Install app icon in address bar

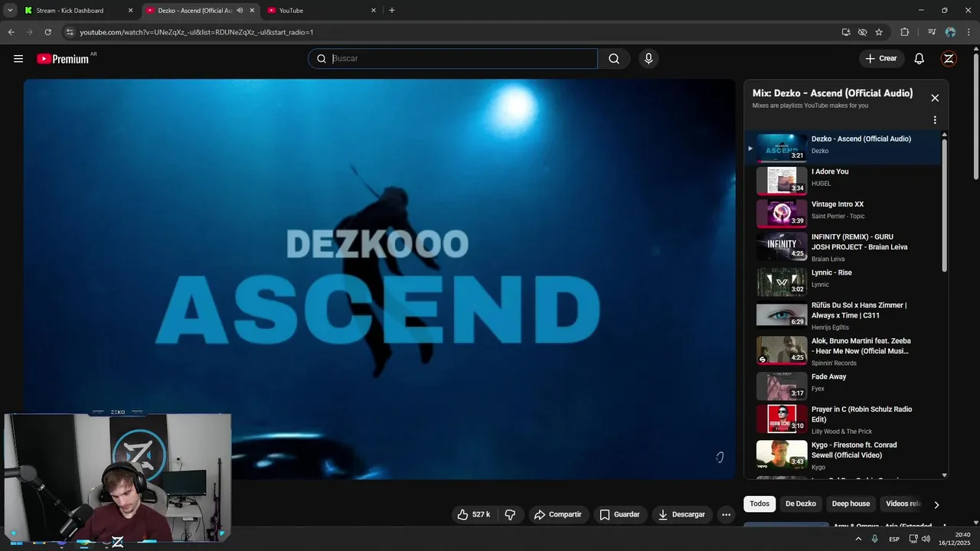(846, 32)
